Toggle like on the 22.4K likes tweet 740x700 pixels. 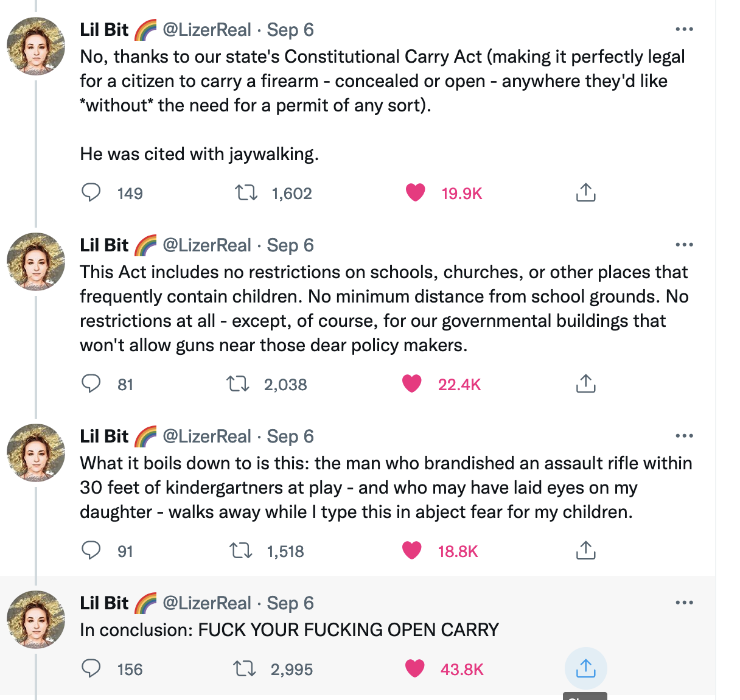coord(412,384)
